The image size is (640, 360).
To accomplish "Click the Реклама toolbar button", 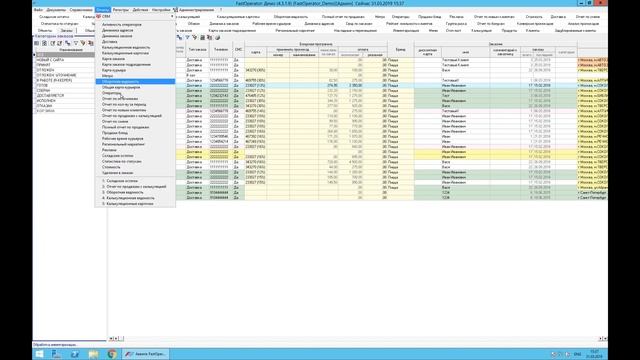I will pyautogui.click(x=456, y=17).
